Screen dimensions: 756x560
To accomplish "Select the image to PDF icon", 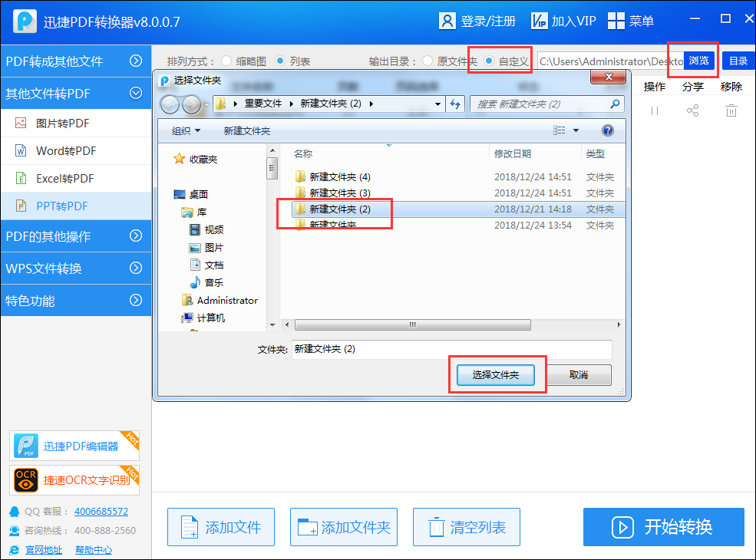I will click(x=21, y=123).
